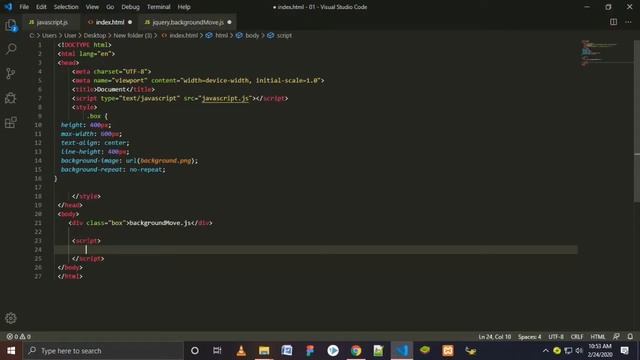Click the feedback icon in status bar

616,337
